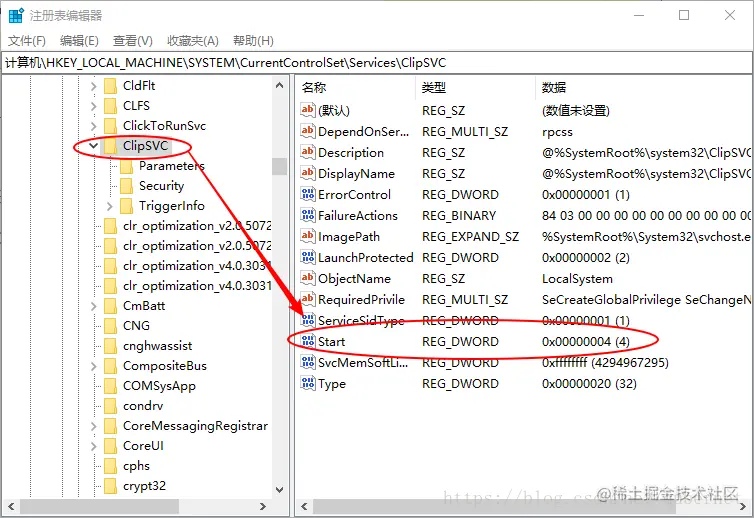Select the crypt32 folder icon
This screenshot has height=518, width=754.
point(111,486)
